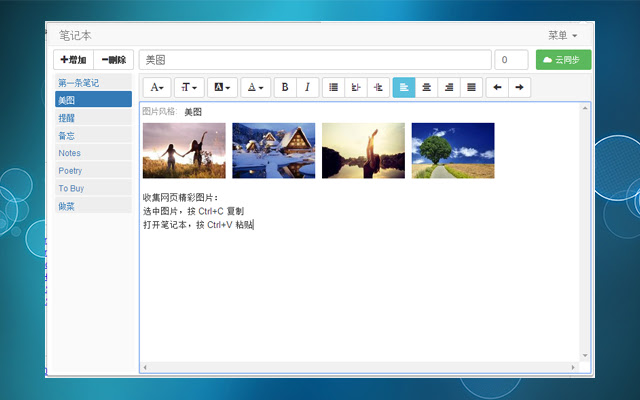Open the text color dropdown

click(x=256, y=87)
